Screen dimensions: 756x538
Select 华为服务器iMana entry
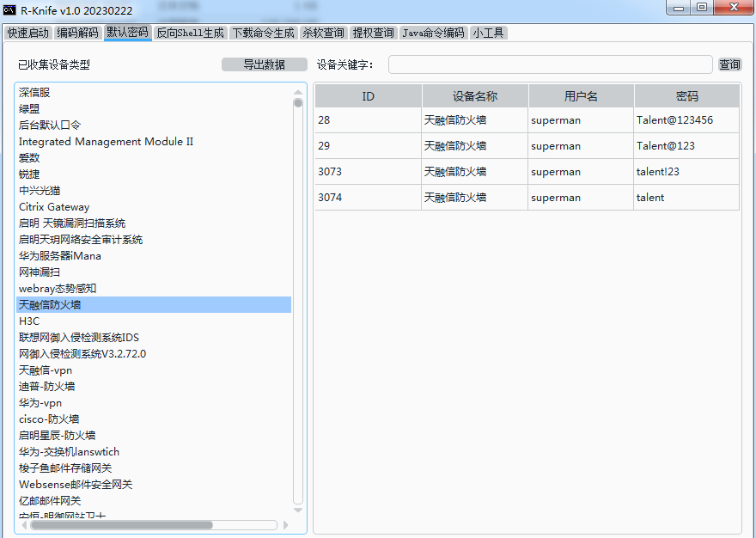[x=153, y=256]
